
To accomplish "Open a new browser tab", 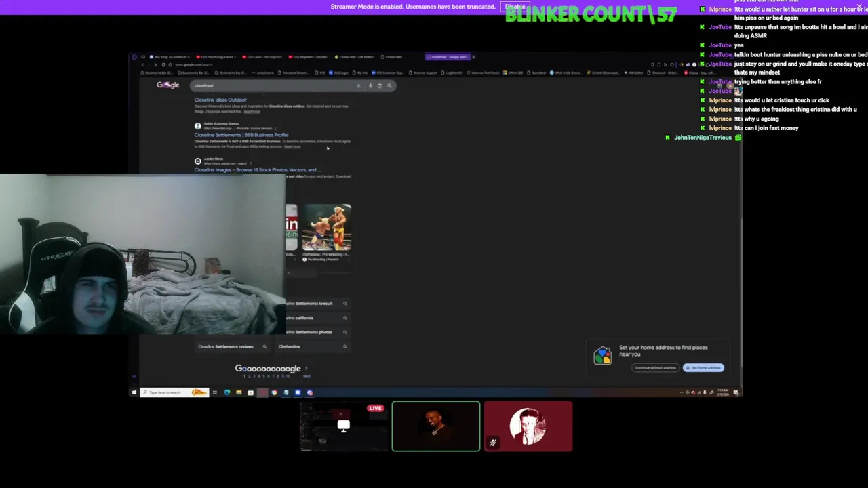I will 473,57.
